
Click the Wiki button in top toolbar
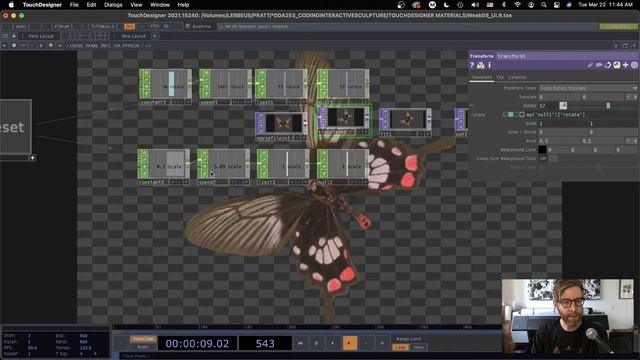pyautogui.click(x=20, y=27)
